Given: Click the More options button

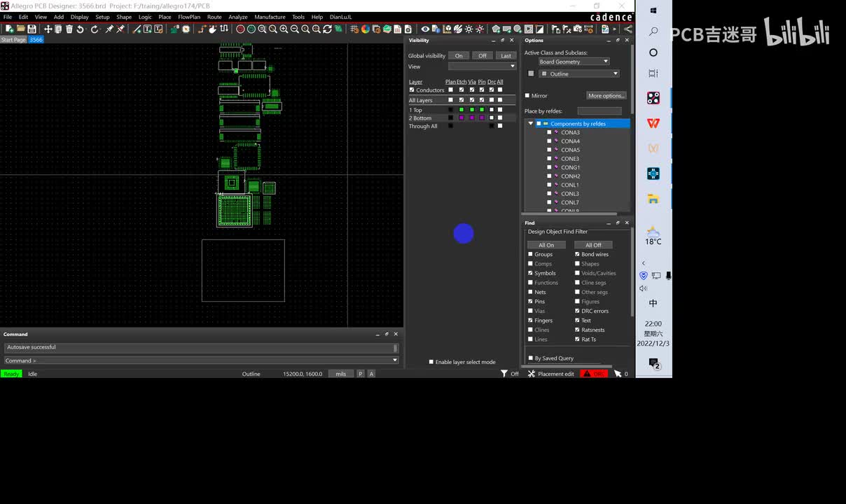Looking at the screenshot, I should [606, 96].
